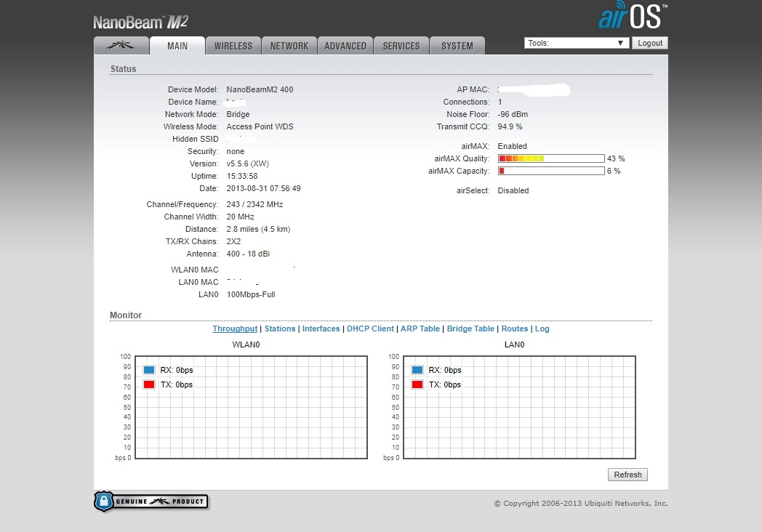This screenshot has height=532, width=762.
Task: Click the distance value '2.8 miles (4.5 km)'
Action: (258, 229)
